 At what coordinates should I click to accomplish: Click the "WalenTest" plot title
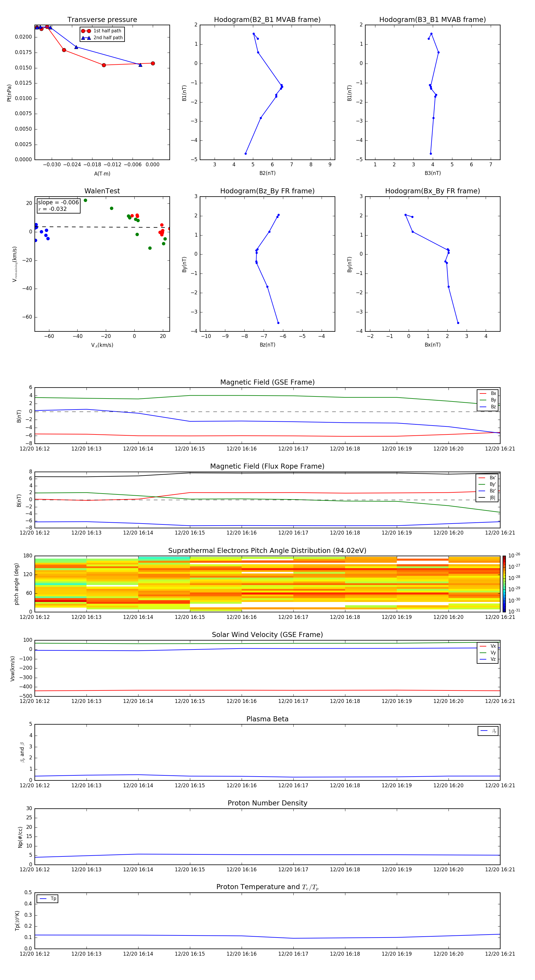[x=102, y=191]
